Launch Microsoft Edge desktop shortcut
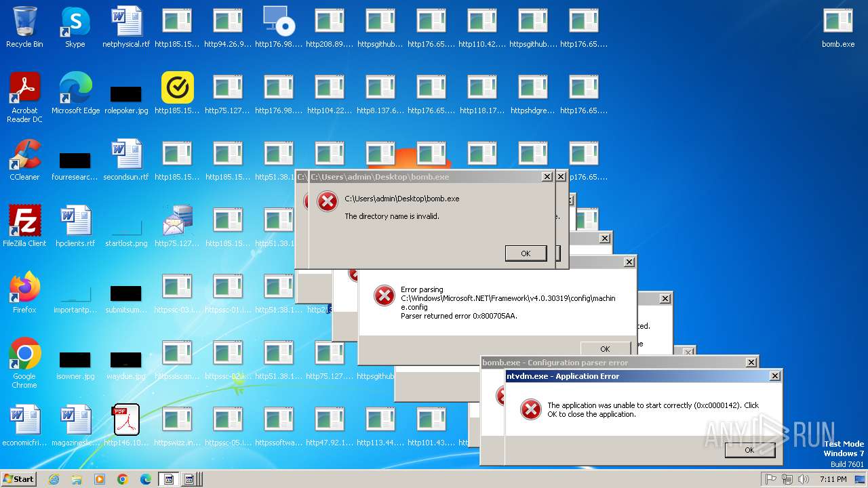Screen dimensions: 868x488 (x=75, y=94)
